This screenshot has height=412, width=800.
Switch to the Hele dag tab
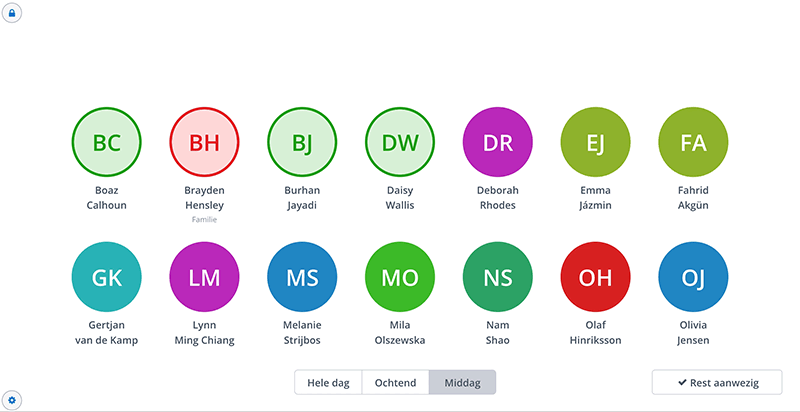pos(328,382)
